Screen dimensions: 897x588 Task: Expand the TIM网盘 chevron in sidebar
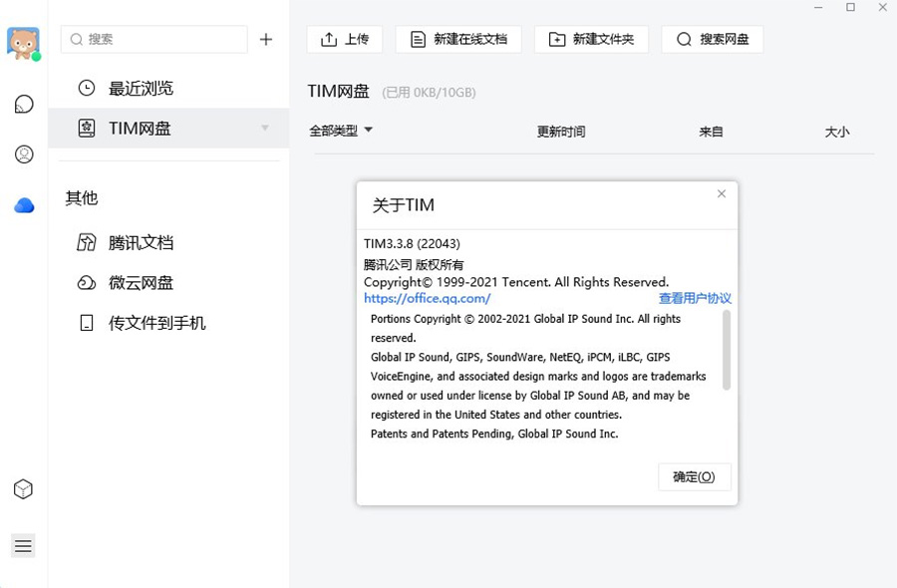pos(265,129)
